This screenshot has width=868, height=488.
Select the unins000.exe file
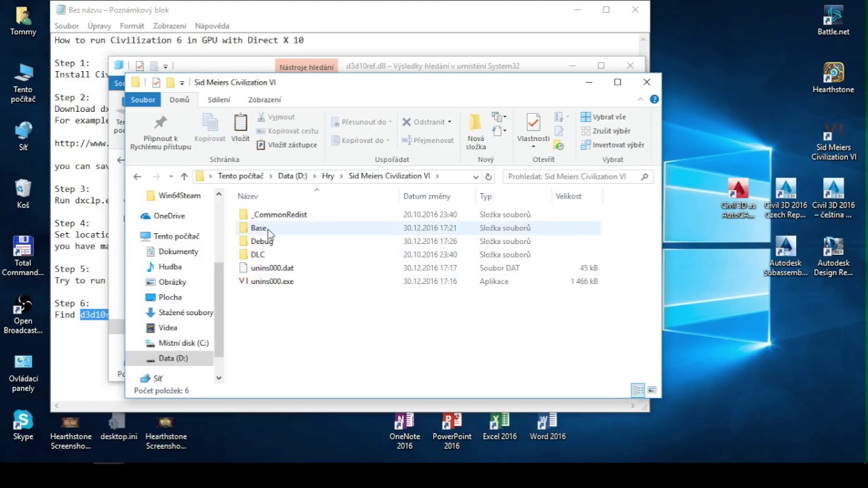point(272,281)
